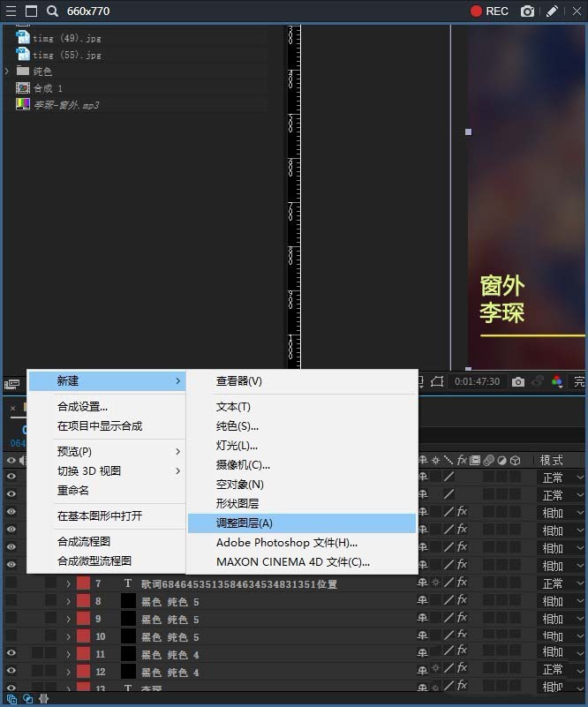Click the 模式 column header
Image resolution: width=588 pixels, height=707 pixels.
click(552, 460)
